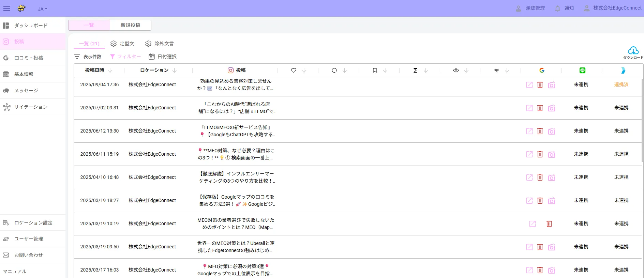Screen dimensions: 644x278
Task: Click the download cloud icon
Action: 633,51
